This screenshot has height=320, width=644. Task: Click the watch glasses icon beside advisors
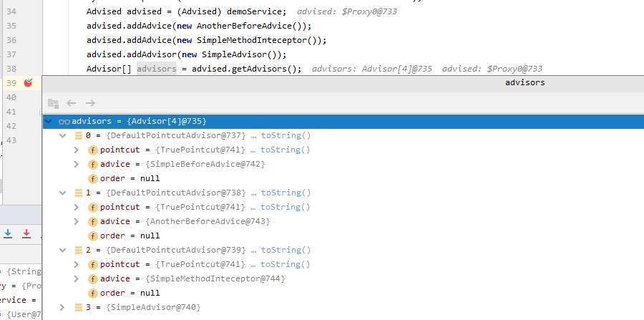pos(64,122)
